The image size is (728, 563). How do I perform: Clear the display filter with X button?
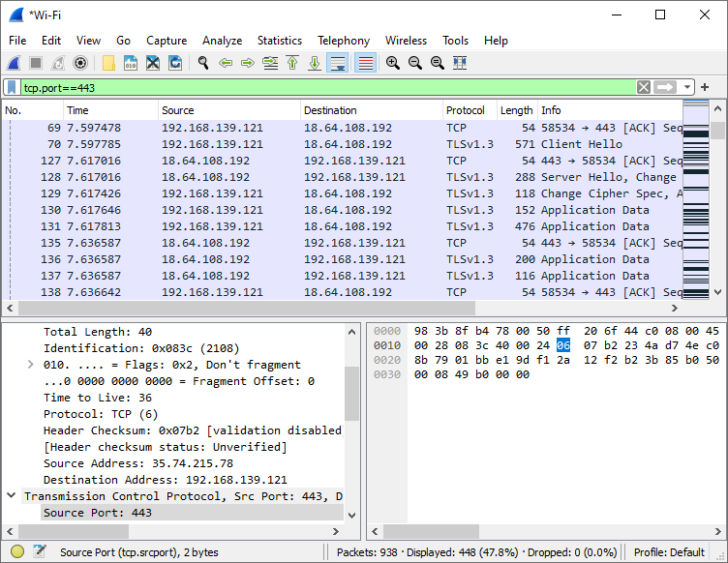coord(644,87)
